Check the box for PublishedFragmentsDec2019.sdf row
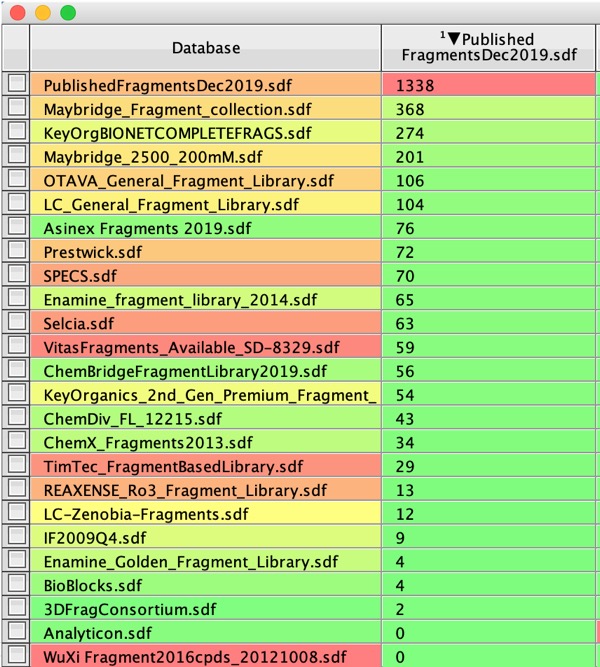The height and width of the screenshot is (667, 600). (x=17, y=83)
